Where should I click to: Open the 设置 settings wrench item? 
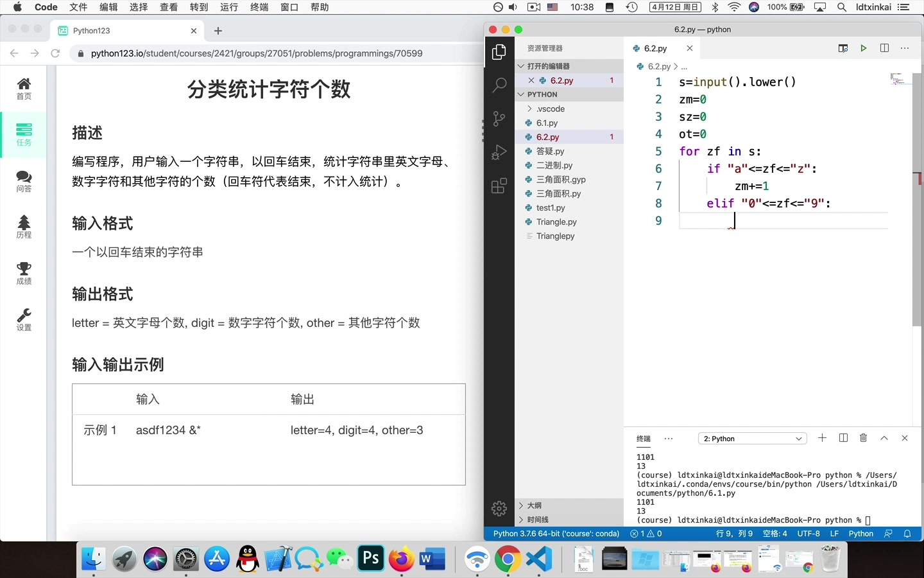(24, 320)
